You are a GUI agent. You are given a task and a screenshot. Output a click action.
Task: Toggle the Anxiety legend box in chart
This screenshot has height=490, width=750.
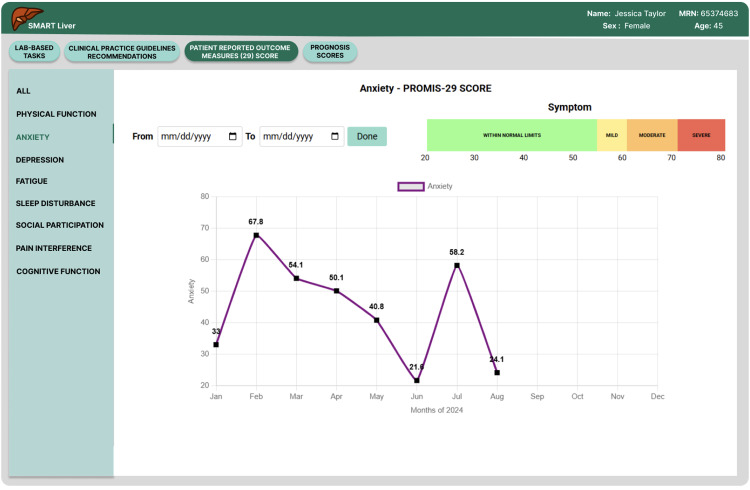(411, 187)
